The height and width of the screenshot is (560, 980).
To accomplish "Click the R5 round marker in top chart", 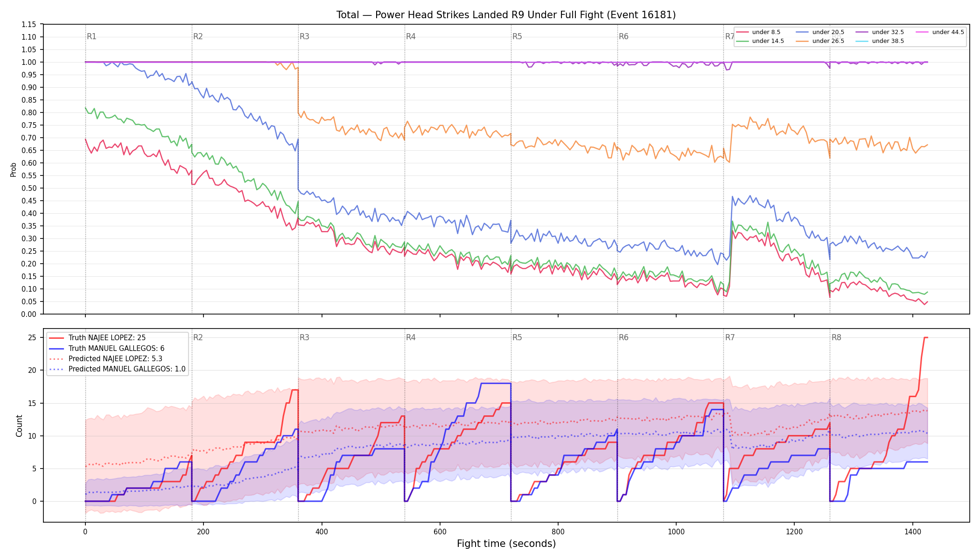I will coord(517,36).
